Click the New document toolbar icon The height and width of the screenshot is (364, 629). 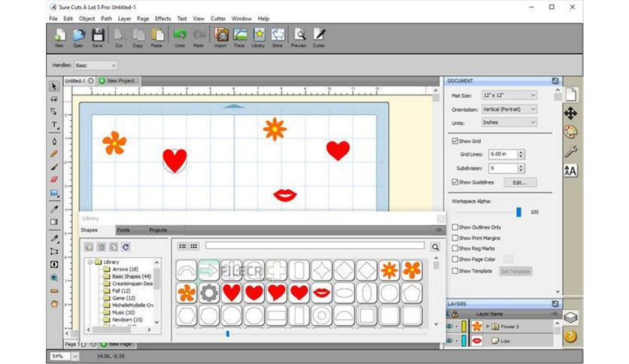click(x=59, y=37)
